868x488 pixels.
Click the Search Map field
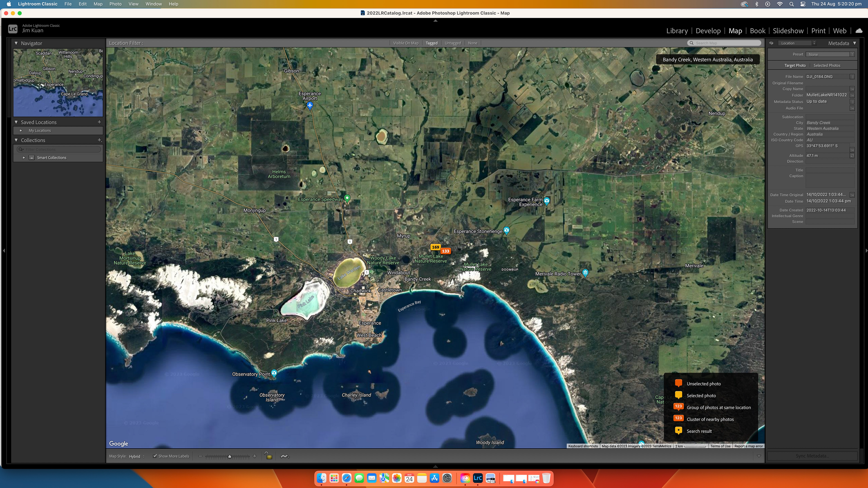724,43
